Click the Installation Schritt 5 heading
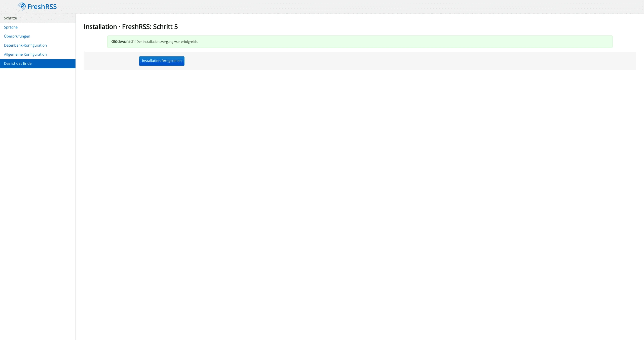This screenshot has height=340, width=644. (x=131, y=27)
